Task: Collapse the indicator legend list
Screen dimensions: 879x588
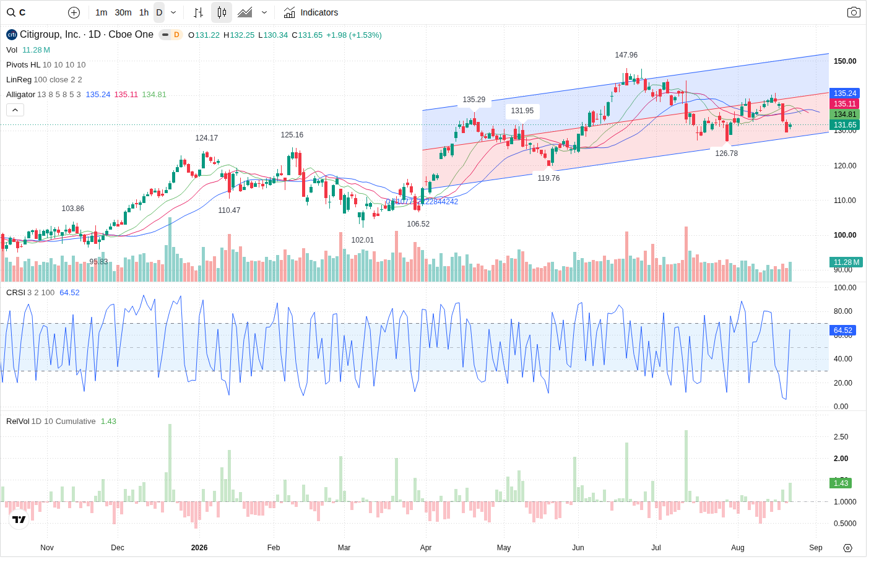Action: click(x=15, y=110)
